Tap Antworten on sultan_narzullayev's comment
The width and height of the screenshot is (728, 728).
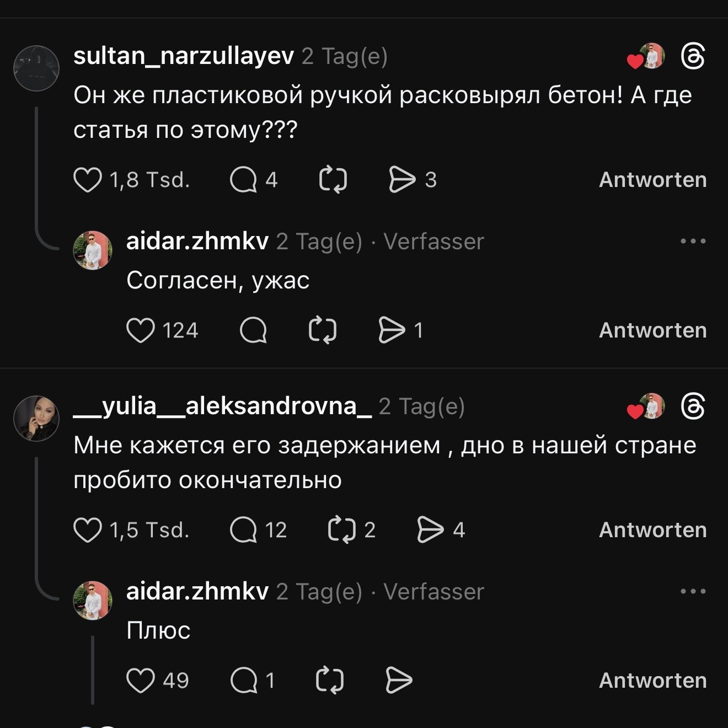click(x=652, y=180)
